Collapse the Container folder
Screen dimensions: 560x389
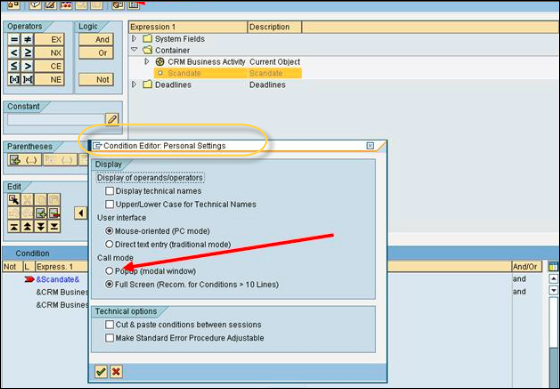point(134,50)
